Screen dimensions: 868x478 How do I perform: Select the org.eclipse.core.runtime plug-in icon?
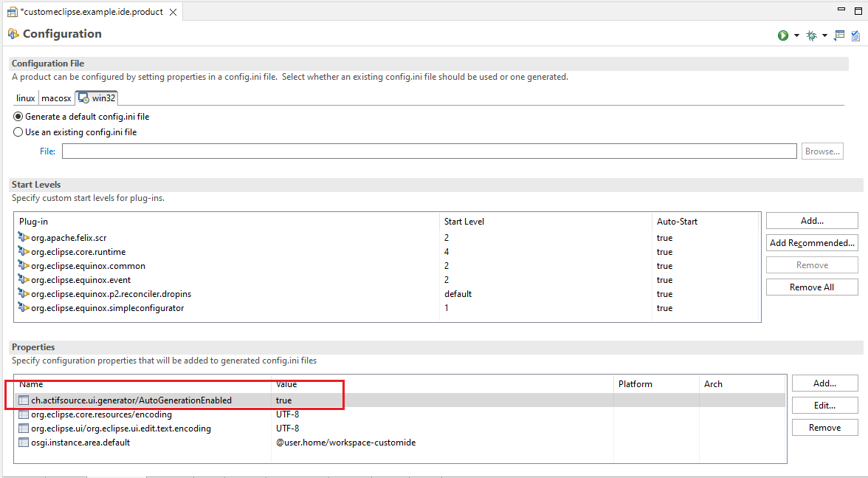point(24,252)
